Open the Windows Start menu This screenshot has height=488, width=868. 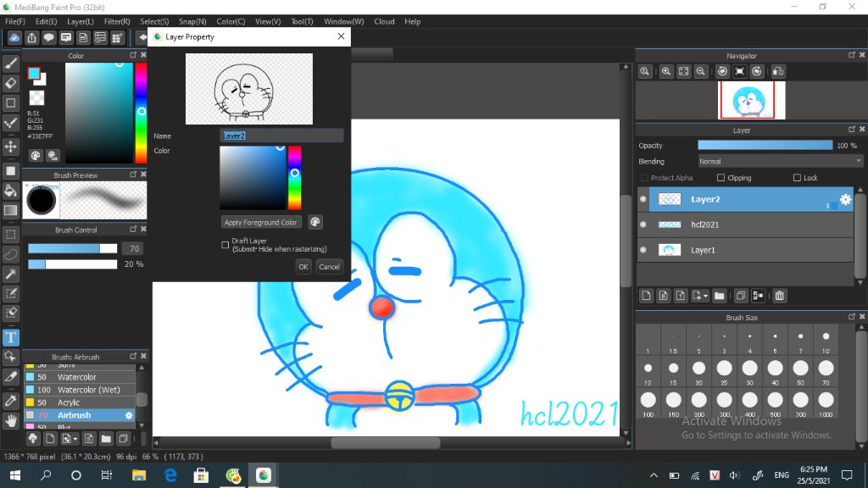click(x=15, y=475)
